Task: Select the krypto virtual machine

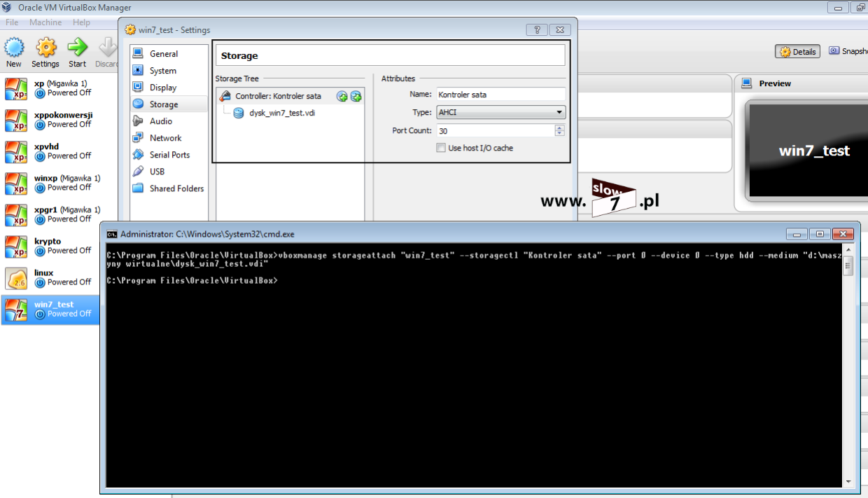Action: tap(50, 246)
